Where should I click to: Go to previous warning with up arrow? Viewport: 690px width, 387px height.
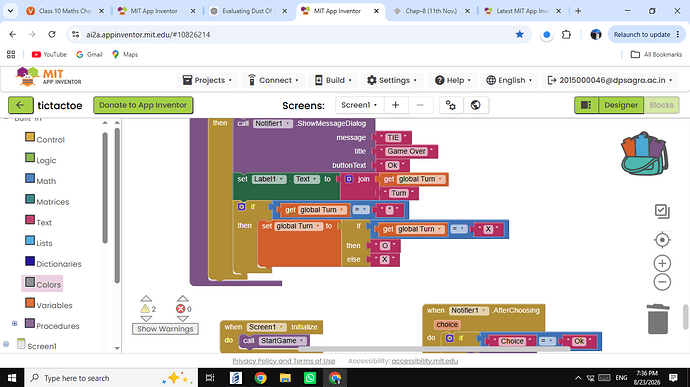tap(146, 299)
